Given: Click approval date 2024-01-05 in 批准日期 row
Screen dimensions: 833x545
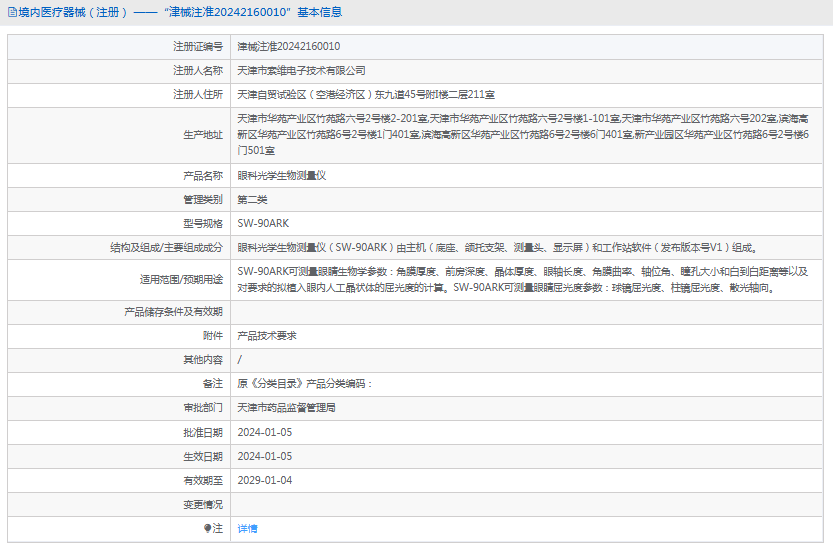Looking at the screenshot, I should (x=265, y=432).
